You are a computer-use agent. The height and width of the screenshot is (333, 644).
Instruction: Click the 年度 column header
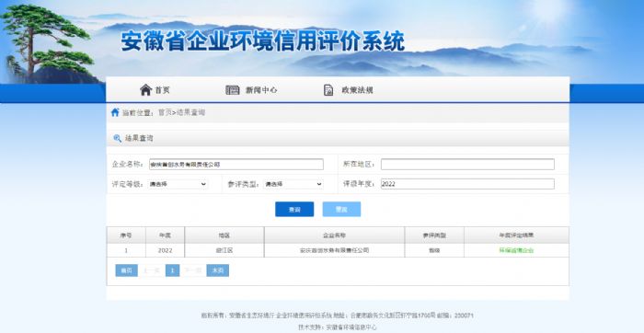165,235
